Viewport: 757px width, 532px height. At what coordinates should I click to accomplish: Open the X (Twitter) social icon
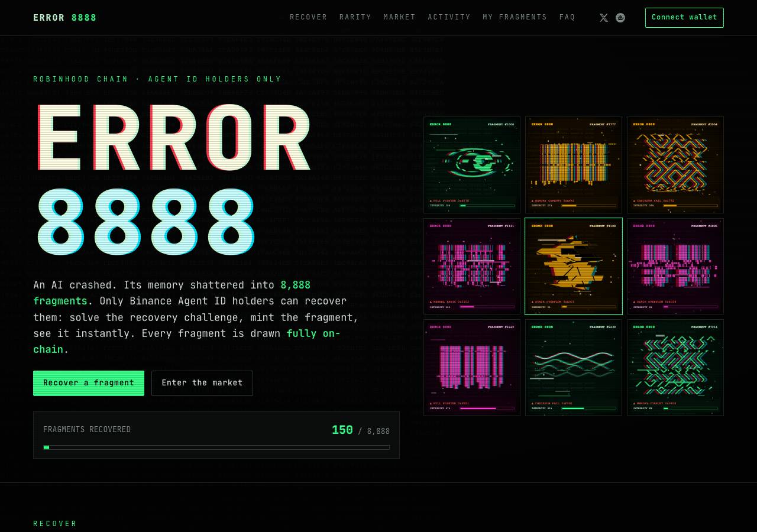click(x=604, y=18)
